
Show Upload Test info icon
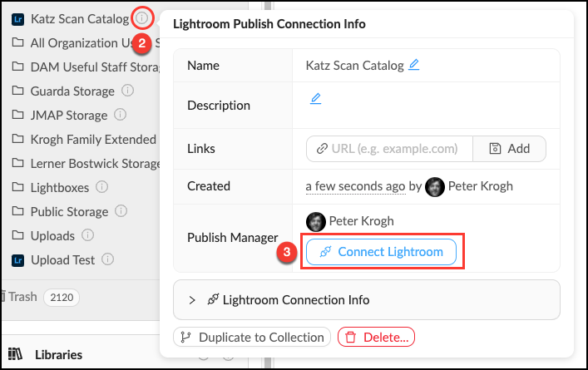coord(107,259)
